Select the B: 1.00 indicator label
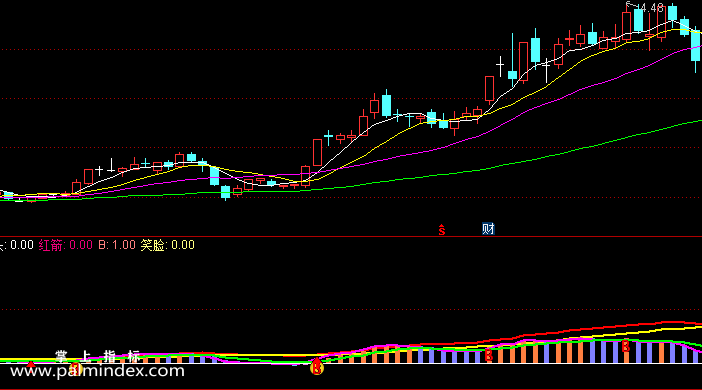 pyautogui.click(x=117, y=245)
